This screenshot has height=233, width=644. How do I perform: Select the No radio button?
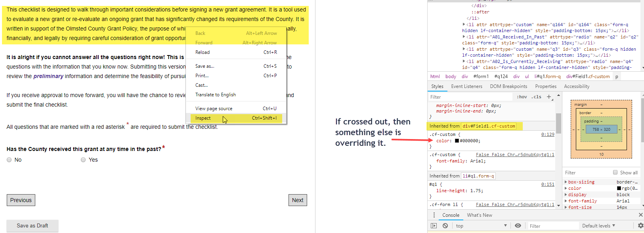tap(9, 160)
